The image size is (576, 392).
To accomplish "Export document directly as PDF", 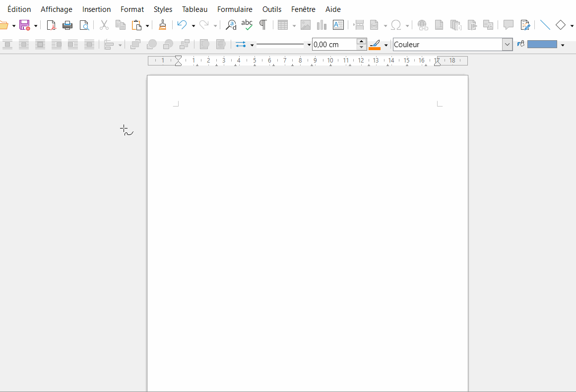I will (51, 25).
